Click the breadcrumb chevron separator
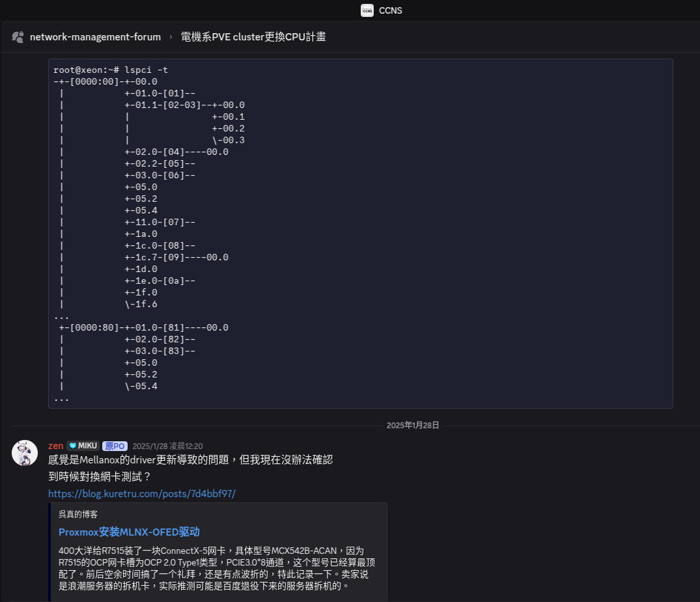This screenshot has height=602, width=700. point(171,37)
